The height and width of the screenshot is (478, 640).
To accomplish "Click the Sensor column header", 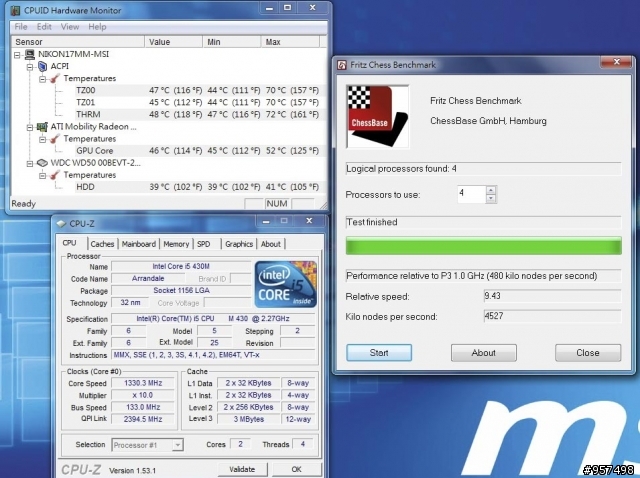I will click(78, 42).
